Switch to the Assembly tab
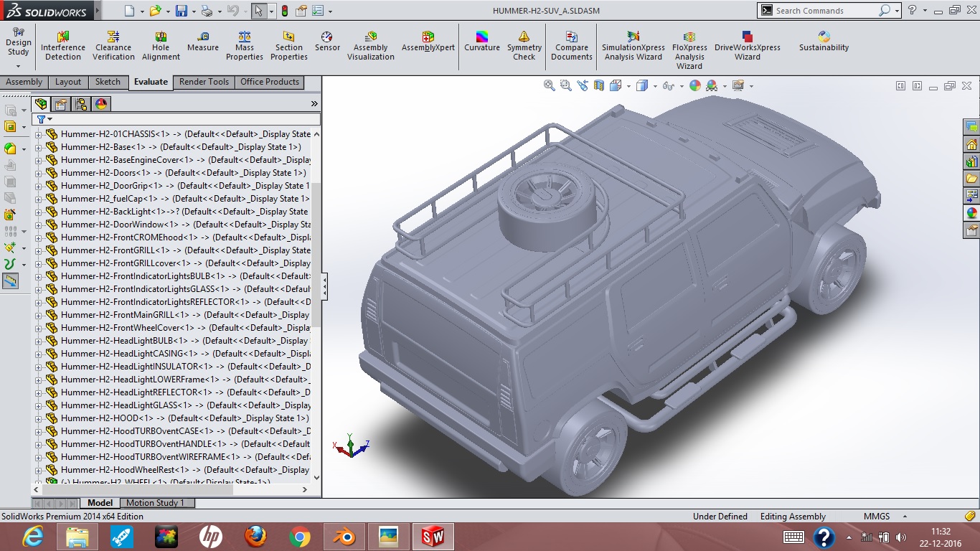 (24, 82)
